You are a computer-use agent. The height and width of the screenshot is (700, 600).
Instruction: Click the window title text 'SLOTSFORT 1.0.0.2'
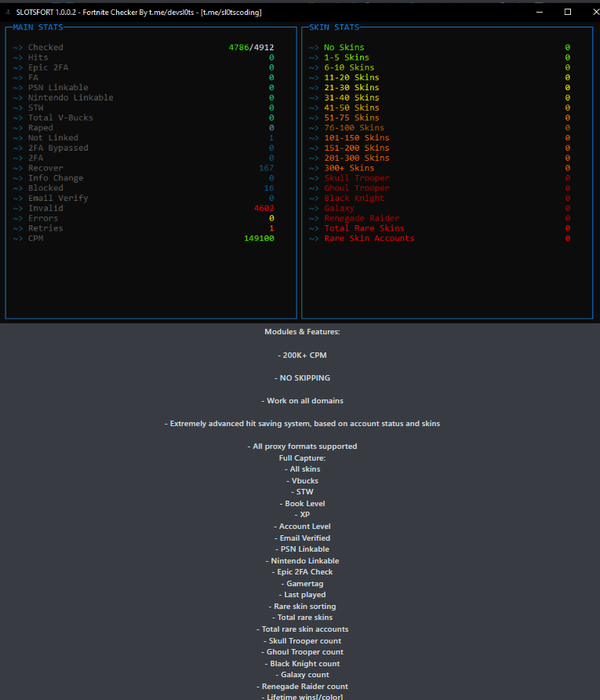coord(46,13)
